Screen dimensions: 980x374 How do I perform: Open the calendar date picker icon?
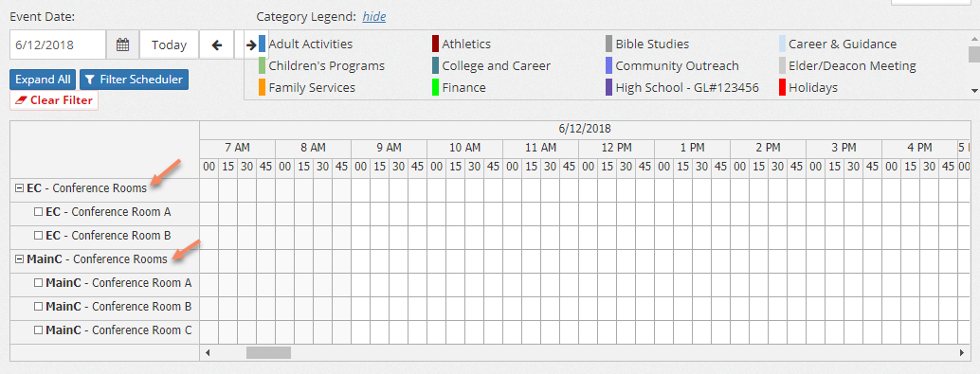point(122,45)
